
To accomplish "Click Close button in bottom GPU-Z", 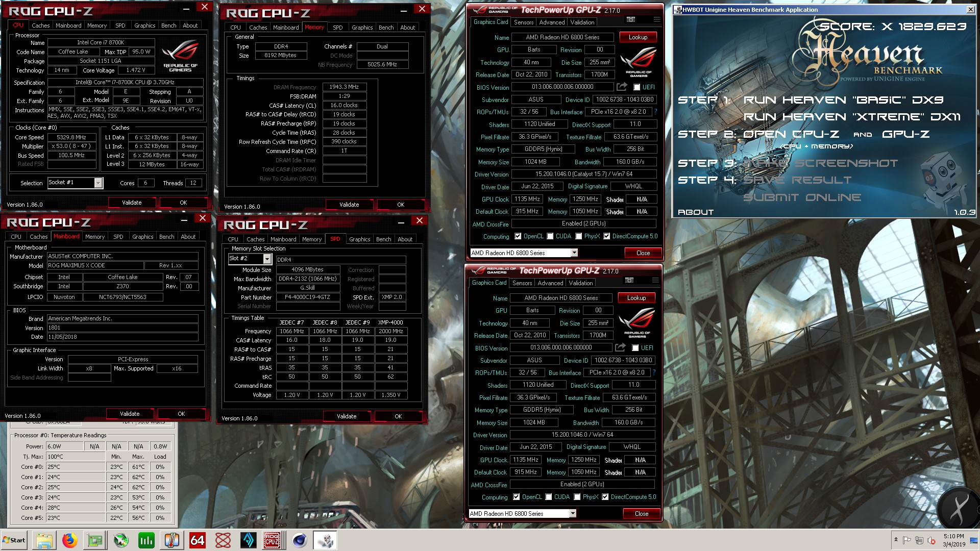I will click(x=642, y=514).
